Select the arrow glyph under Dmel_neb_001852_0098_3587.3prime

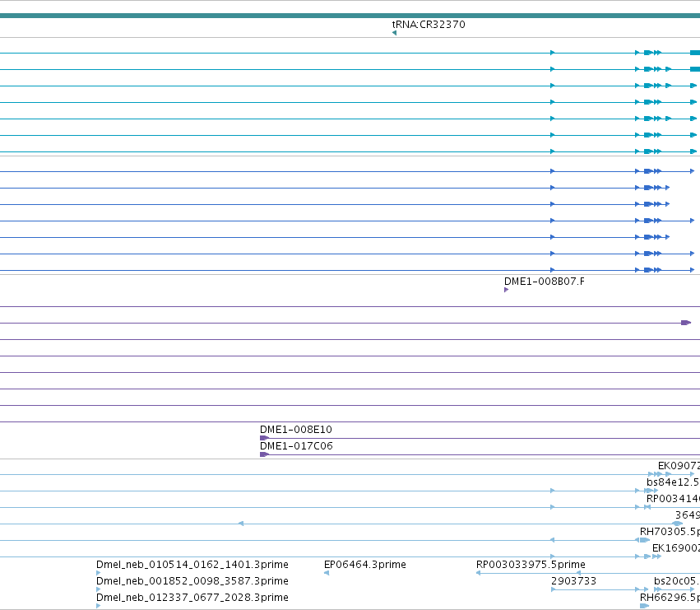click(98, 589)
